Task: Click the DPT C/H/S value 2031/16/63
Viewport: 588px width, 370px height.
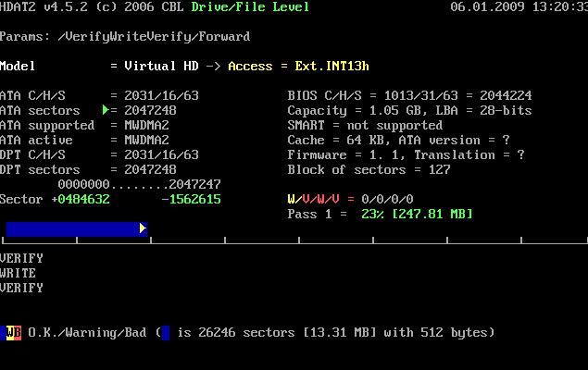Action: (x=161, y=155)
